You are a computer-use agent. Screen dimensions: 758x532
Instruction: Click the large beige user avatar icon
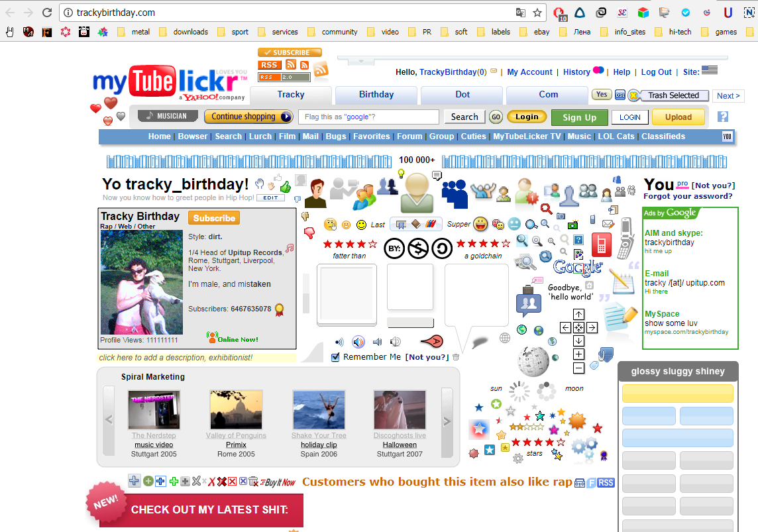416,193
